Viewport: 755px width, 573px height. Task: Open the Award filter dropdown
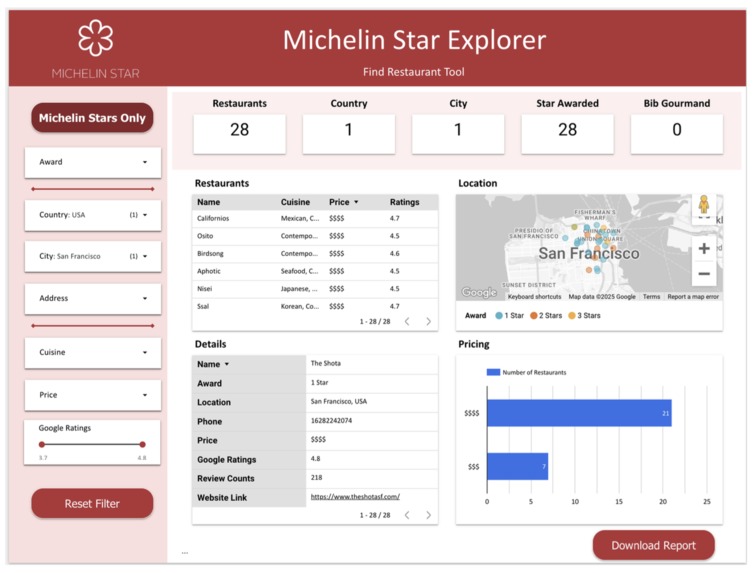pos(92,162)
